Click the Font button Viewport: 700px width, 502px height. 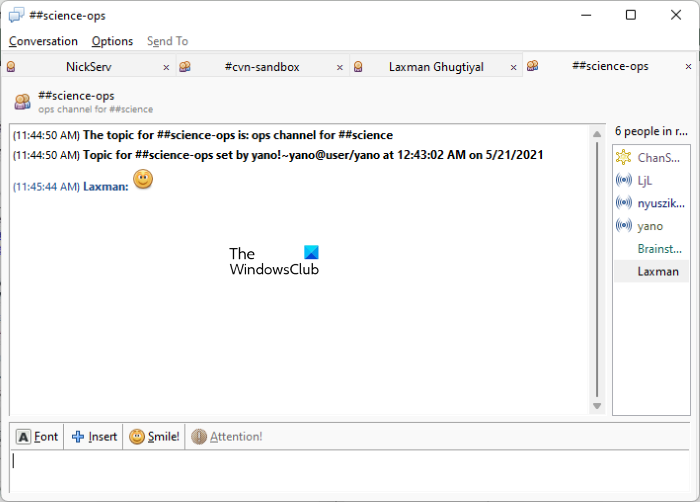[38, 436]
